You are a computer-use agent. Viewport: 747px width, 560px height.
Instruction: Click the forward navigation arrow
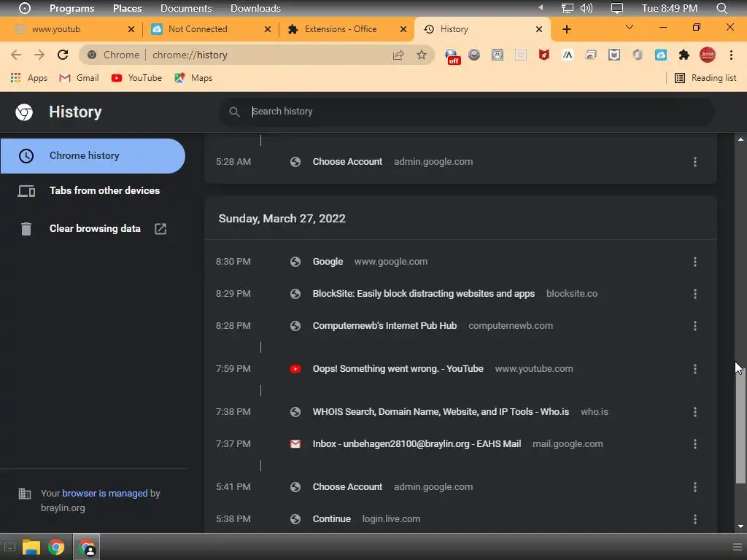coord(39,55)
